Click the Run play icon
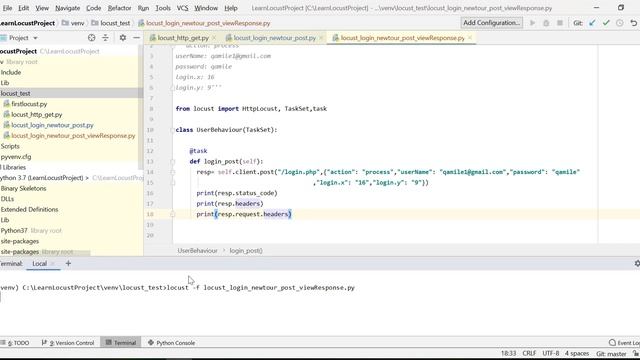Screen dimensions: 640x360 [532, 23]
